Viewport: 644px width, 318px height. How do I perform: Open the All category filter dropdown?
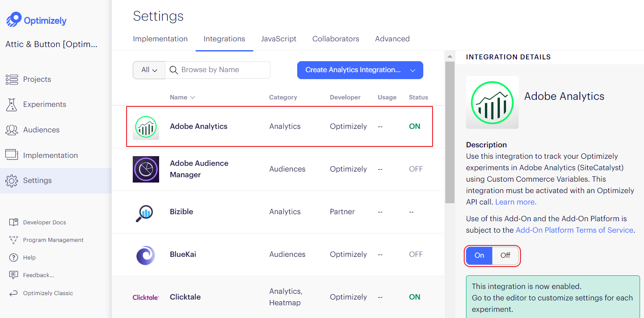149,70
